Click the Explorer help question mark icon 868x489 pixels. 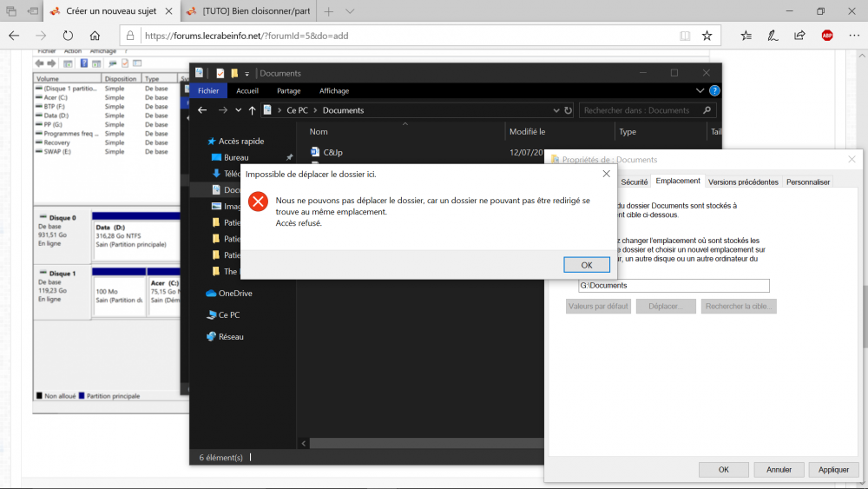pyautogui.click(x=713, y=90)
